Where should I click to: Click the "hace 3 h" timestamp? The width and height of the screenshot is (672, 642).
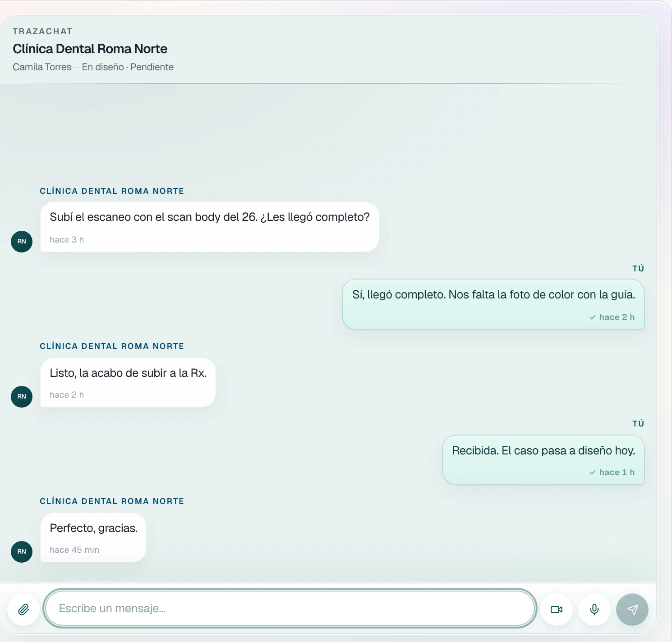pos(67,240)
